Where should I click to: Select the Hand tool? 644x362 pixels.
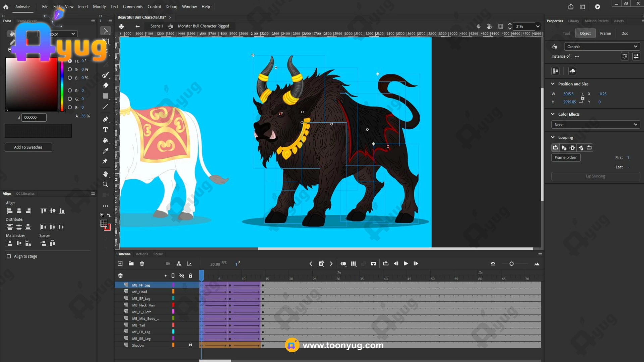point(105,174)
